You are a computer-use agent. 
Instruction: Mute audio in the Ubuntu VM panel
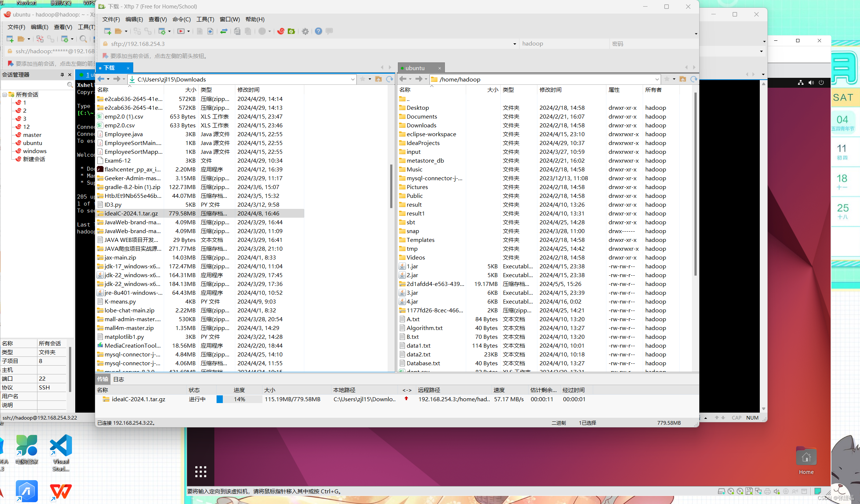[811, 83]
